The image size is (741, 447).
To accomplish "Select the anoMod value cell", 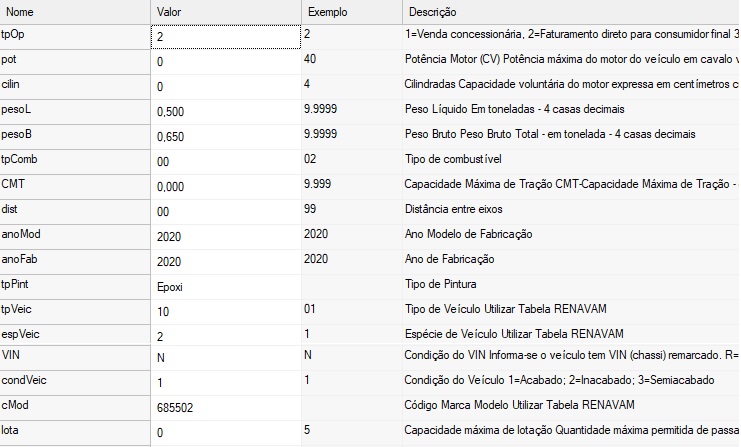I will pos(225,236).
